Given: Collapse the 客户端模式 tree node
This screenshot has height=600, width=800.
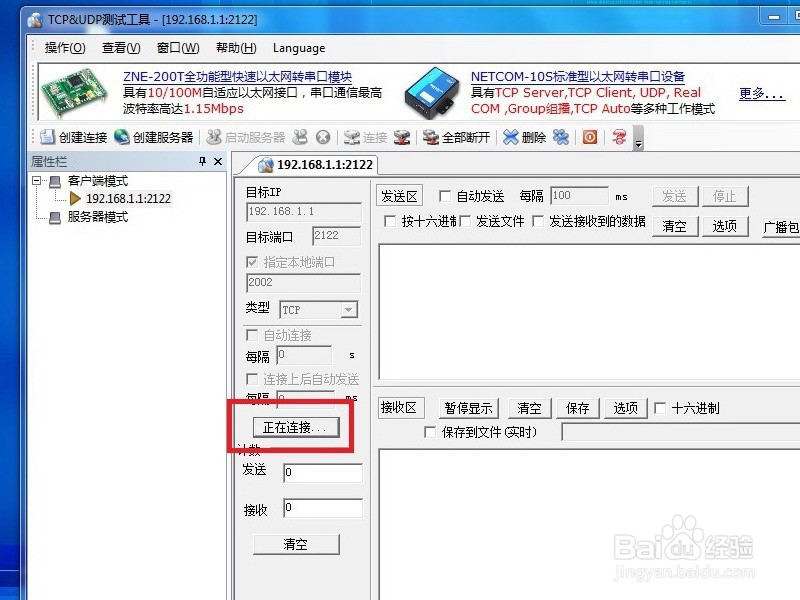Looking at the screenshot, I should [x=36, y=181].
